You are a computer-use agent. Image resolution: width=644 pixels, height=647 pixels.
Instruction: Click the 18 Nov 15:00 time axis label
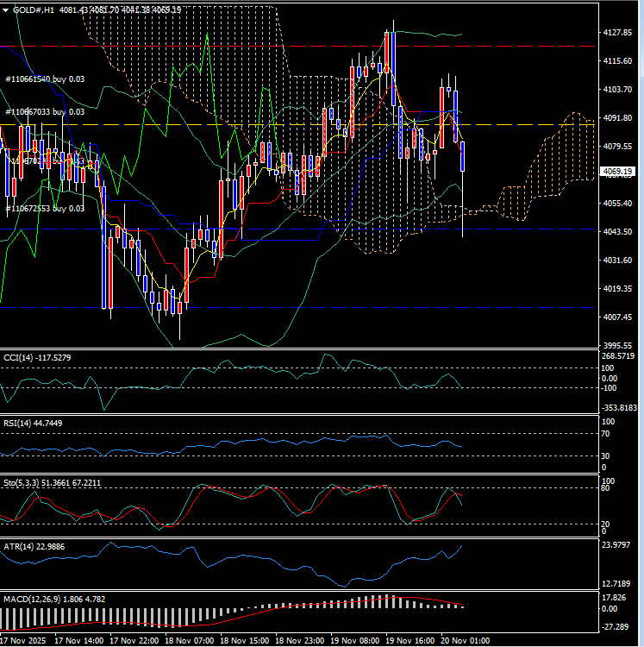click(x=246, y=641)
